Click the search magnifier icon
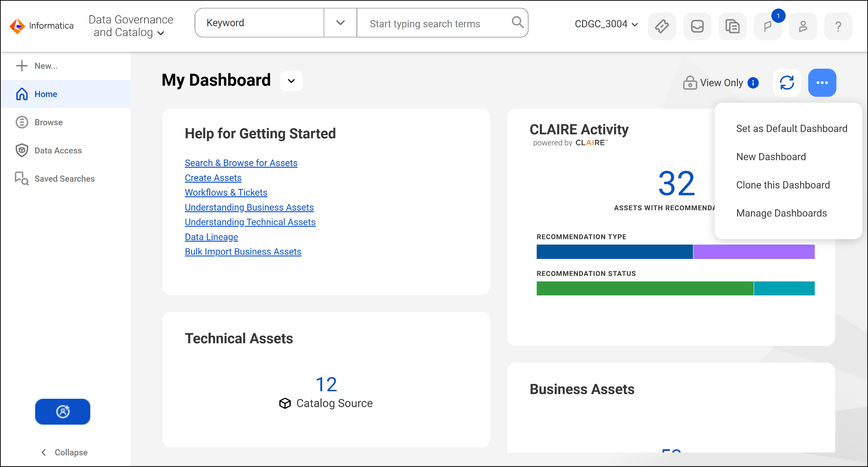The image size is (868, 467). [x=517, y=22]
